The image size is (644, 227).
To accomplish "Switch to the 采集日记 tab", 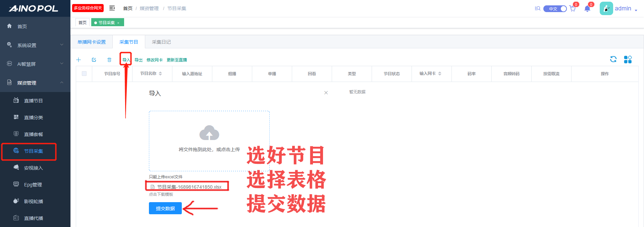I will coord(161,42).
